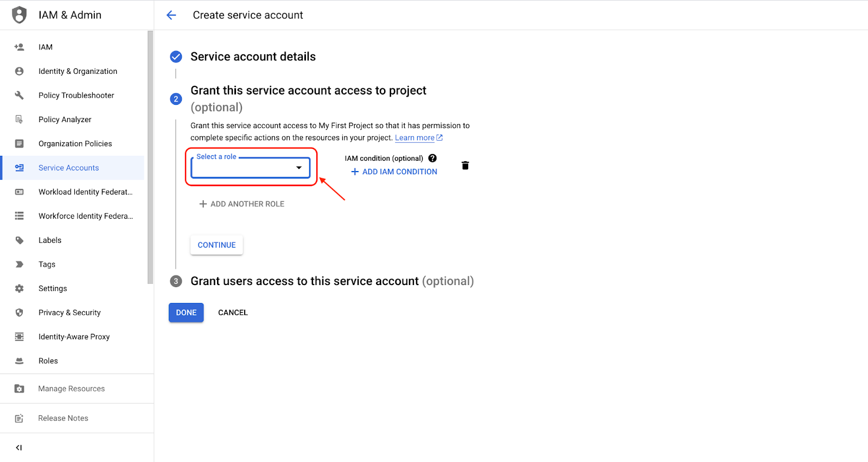The image size is (868, 462).
Task: Go to Roles in the sidebar
Action: click(x=48, y=361)
